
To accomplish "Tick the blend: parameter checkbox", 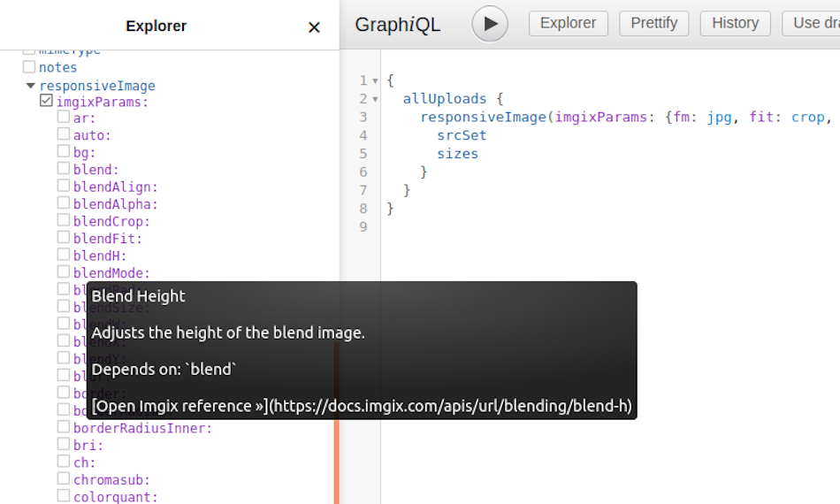I will pos(64,169).
